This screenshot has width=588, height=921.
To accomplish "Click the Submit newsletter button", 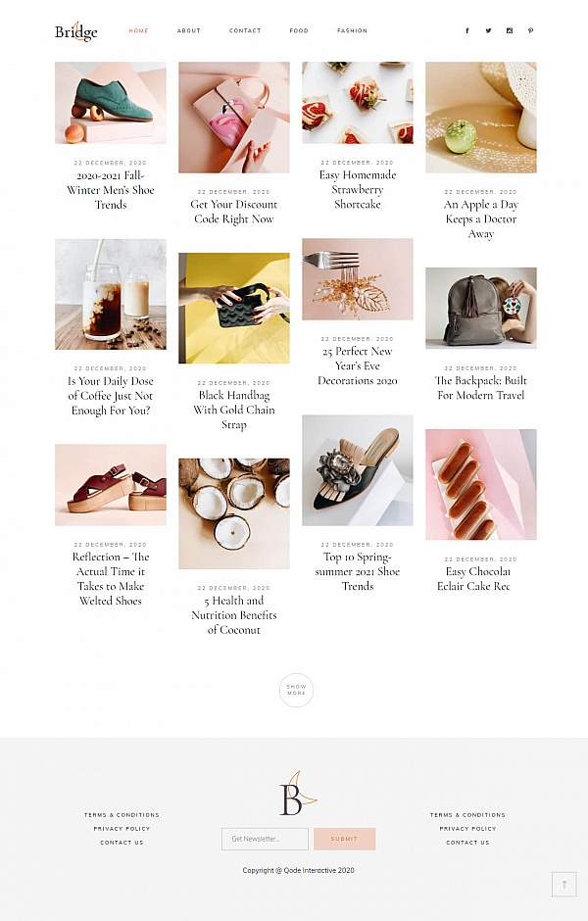I will click(344, 839).
